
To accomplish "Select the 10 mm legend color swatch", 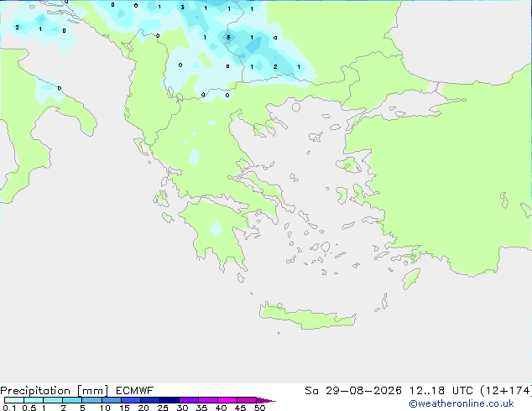I will point(111,400).
